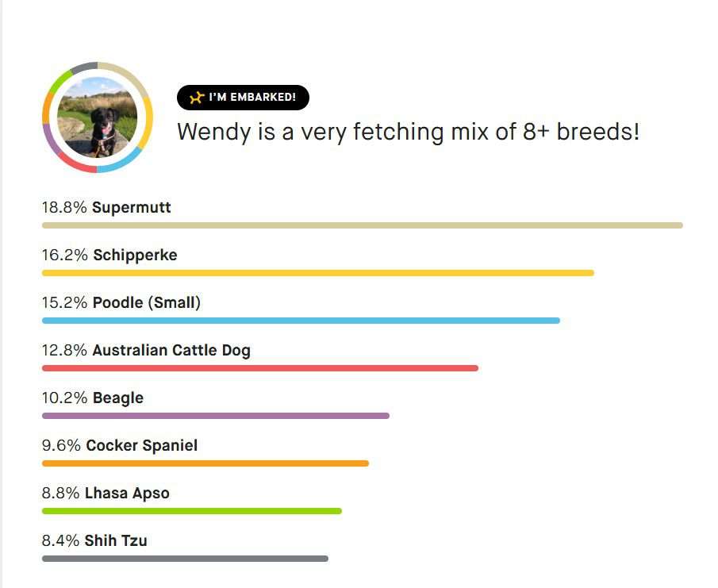Click the green Lhasa Apso bar
The width and height of the screenshot is (718, 588).
pos(192,511)
